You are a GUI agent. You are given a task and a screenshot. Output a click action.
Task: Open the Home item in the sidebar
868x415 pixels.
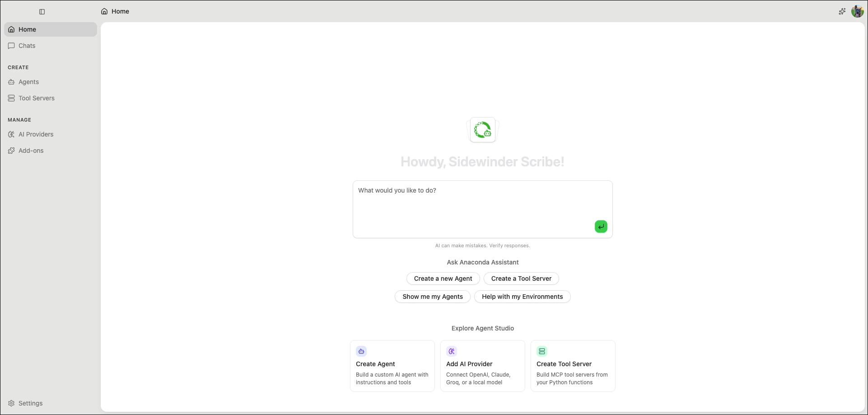click(51, 29)
